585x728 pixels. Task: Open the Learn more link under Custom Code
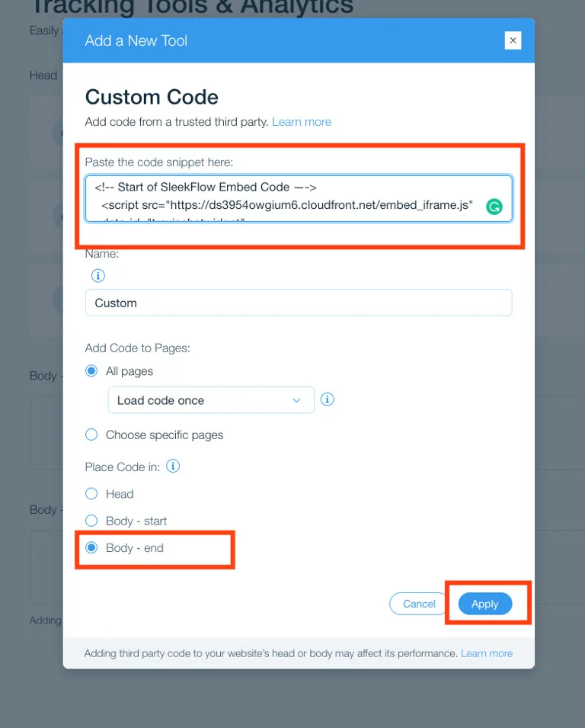click(x=302, y=121)
